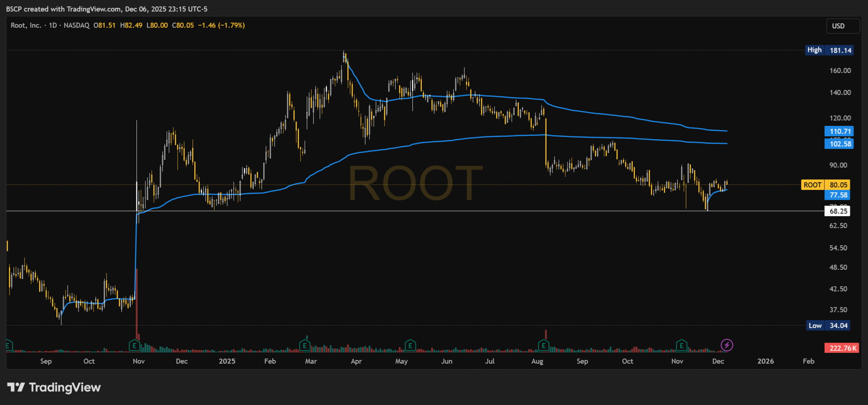868x405 pixels.
Task: Click the High 181.14 price label
Action: click(x=830, y=50)
